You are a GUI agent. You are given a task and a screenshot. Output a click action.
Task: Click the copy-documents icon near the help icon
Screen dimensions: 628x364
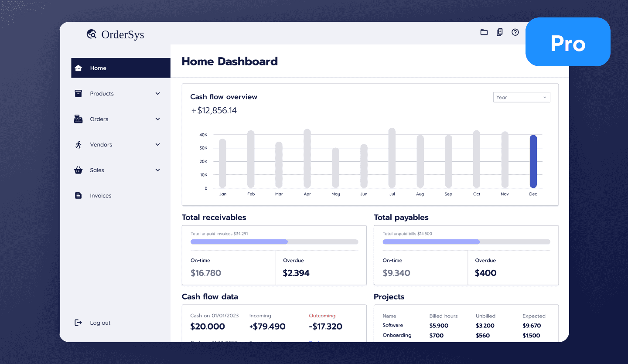[x=499, y=32]
